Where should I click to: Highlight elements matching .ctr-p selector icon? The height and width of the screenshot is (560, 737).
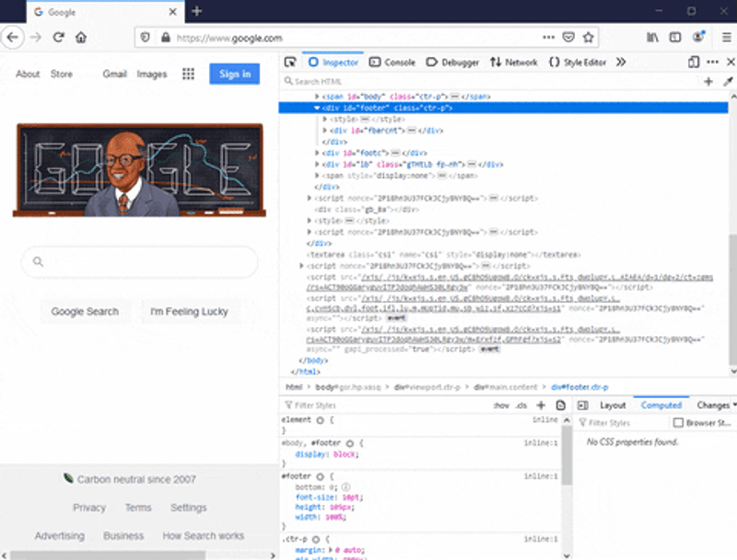coord(316,540)
